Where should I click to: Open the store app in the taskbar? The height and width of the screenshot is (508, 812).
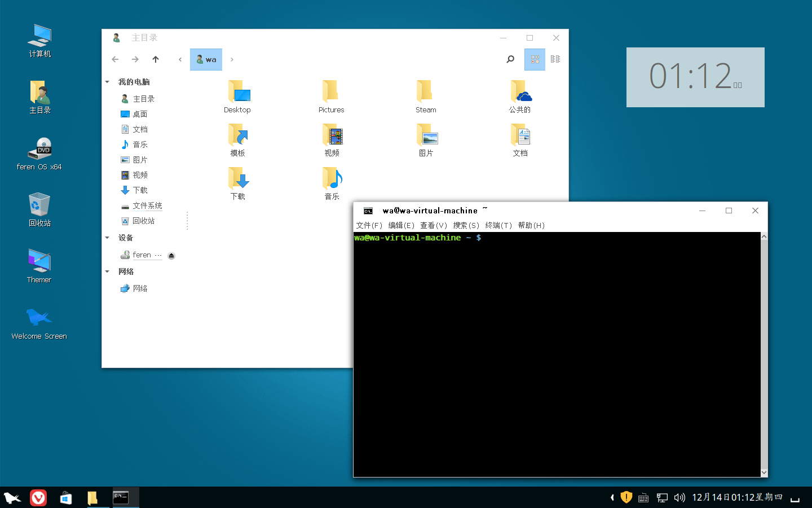[65, 498]
